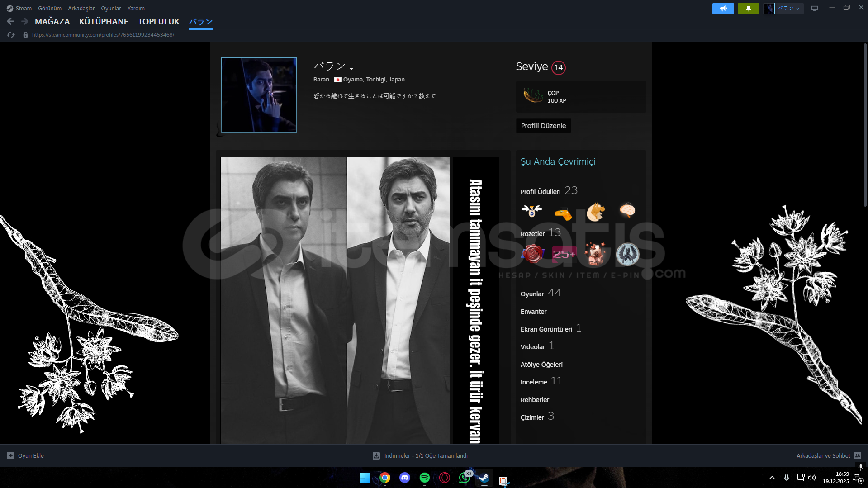
Task: Open the Oyunlar games list link
Action: 532,294
